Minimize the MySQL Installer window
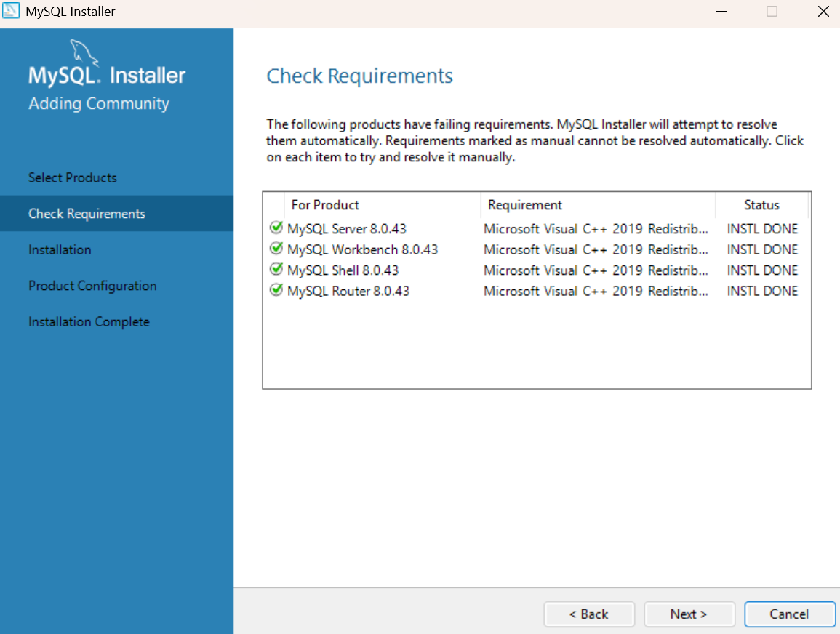This screenshot has height=634, width=840. 721,11
